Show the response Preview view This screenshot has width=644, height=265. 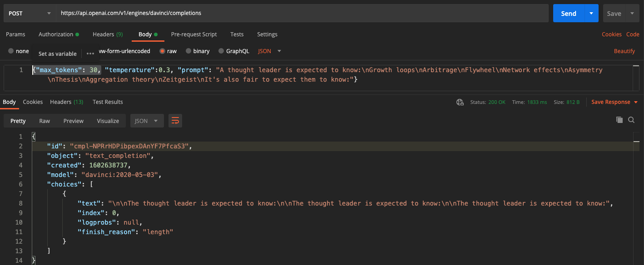74,121
